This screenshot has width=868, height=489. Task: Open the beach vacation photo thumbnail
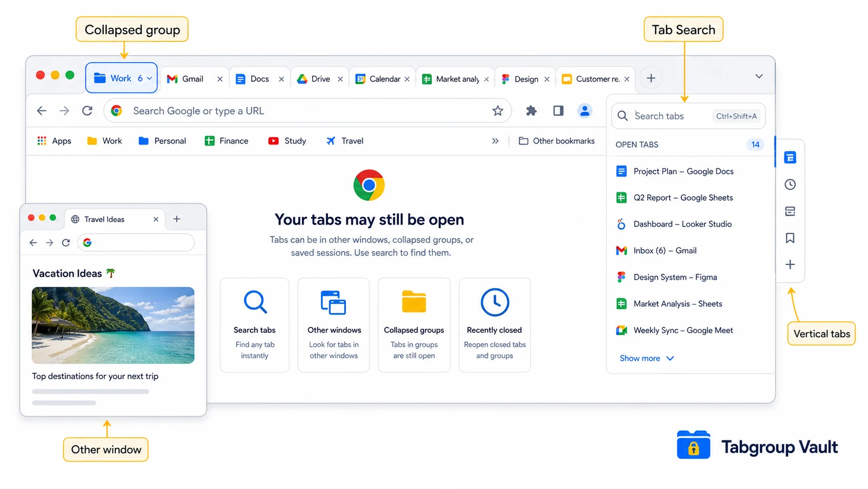113,325
